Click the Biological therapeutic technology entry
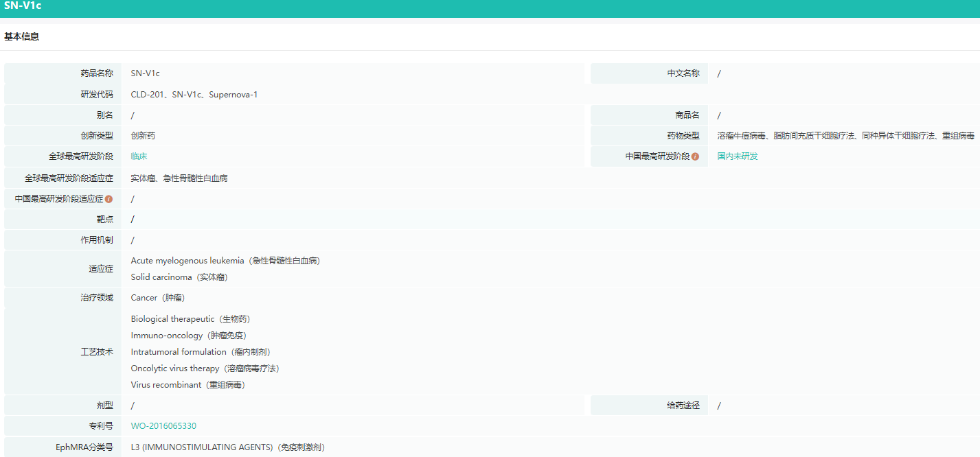This screenshot has width=980, height=457. pyautogui.click(x=190, y=319)
